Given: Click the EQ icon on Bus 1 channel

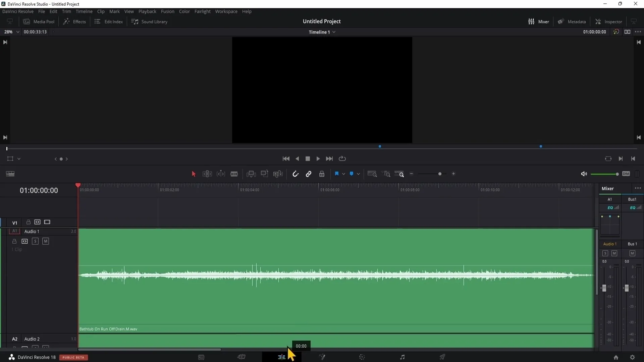Looking at the screenshot, I should point(629,208).
